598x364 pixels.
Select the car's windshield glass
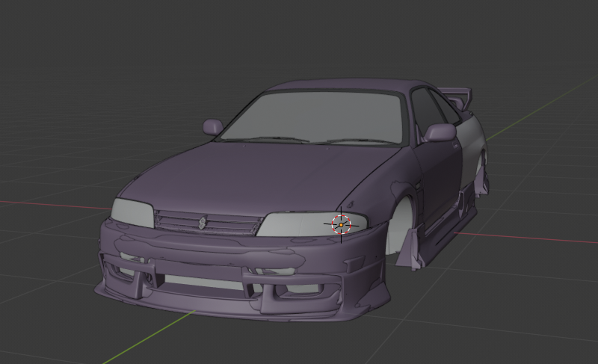312,117
